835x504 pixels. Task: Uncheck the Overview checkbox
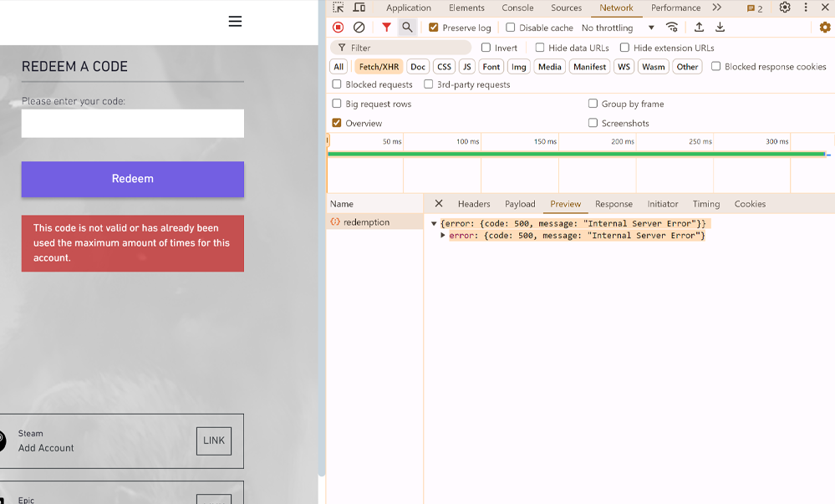[337, 123]
